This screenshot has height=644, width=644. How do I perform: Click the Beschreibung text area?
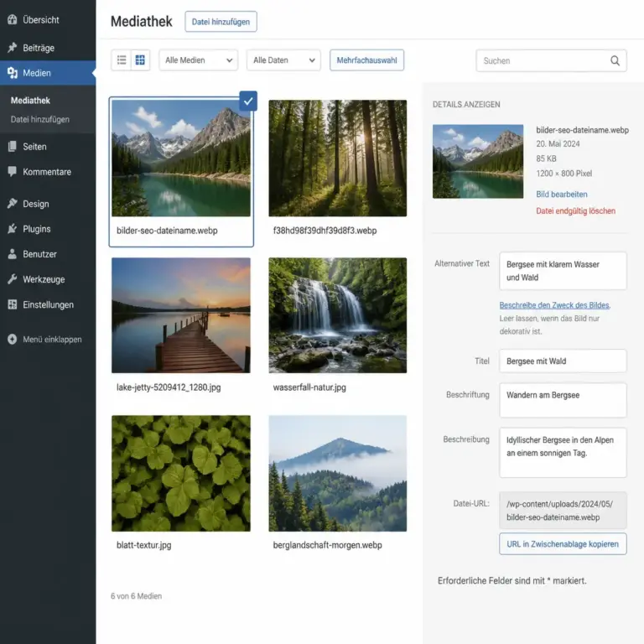[563, 452]
